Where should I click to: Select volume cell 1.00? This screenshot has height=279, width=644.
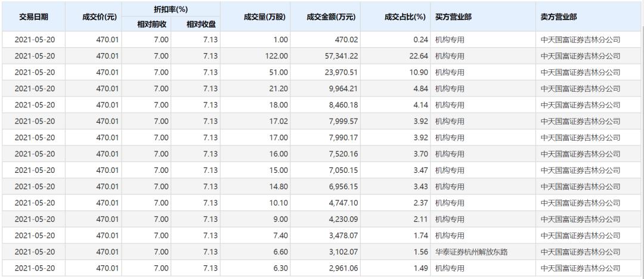pos(281,40)
